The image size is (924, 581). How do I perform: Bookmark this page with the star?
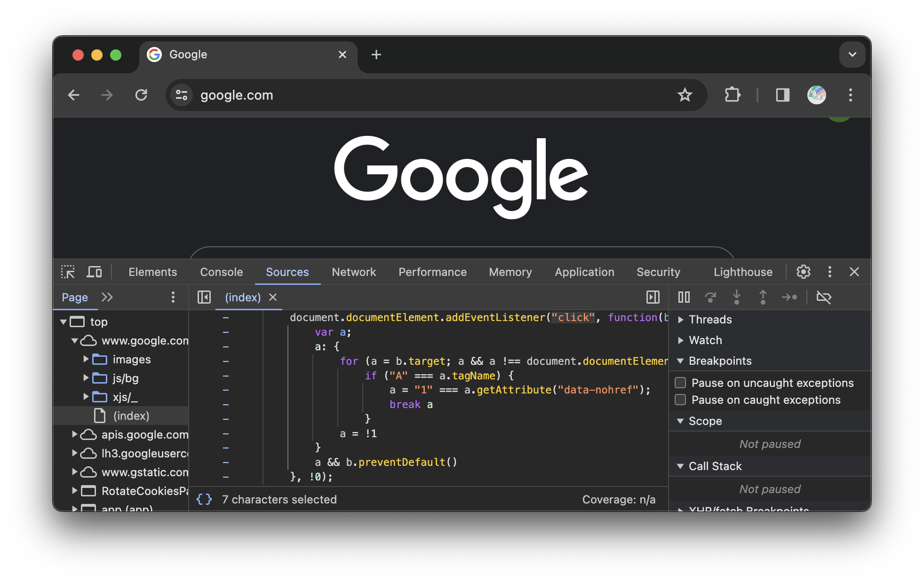685,95
